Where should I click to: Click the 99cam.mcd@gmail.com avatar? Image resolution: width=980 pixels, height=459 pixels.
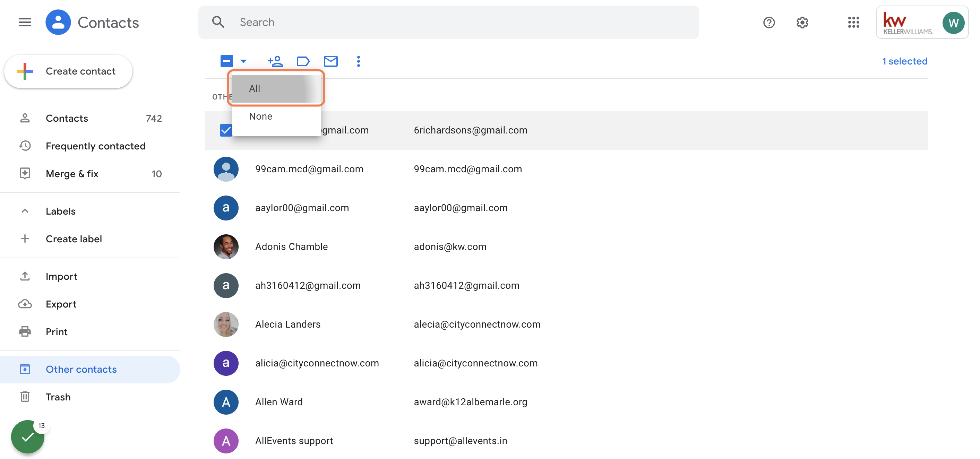(x=226, y=169)
